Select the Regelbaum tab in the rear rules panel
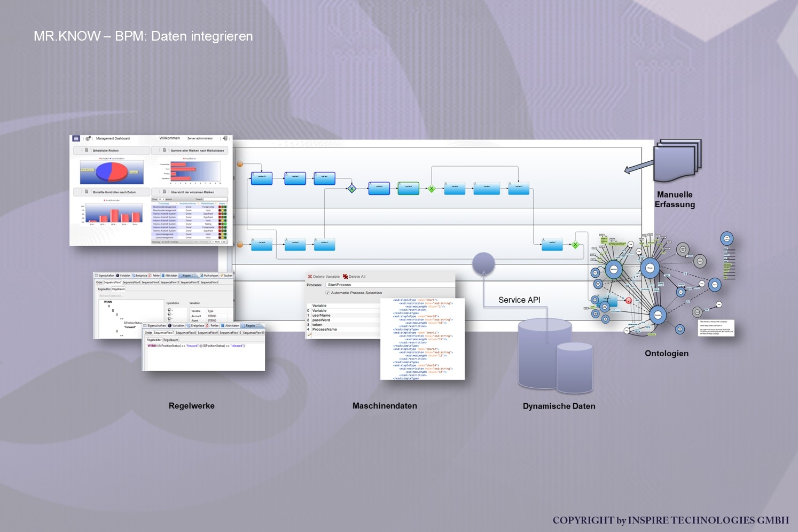Image resolution: width=798 pixels, height=532 pixels. [119, 289]
